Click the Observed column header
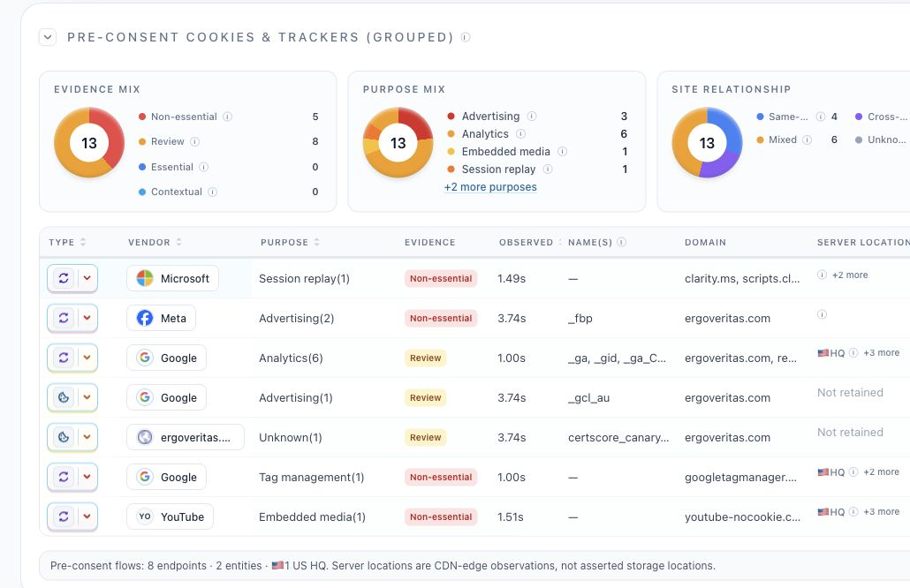 click(x=526, y=242)
